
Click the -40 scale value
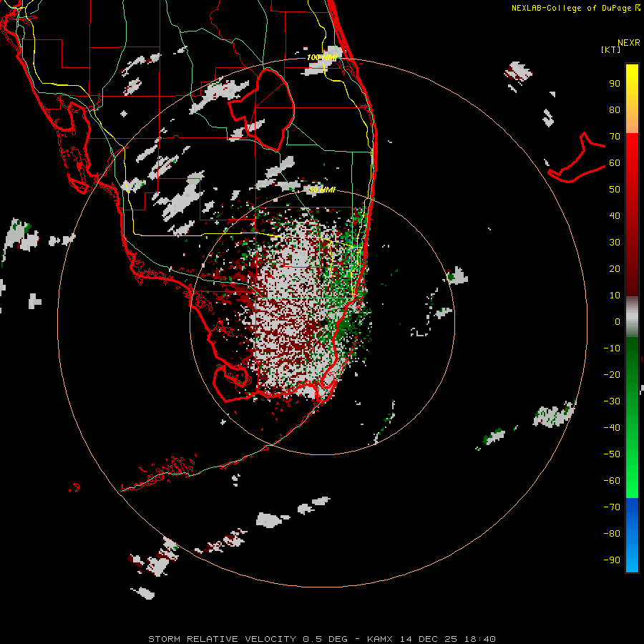(x=612, y=428)
